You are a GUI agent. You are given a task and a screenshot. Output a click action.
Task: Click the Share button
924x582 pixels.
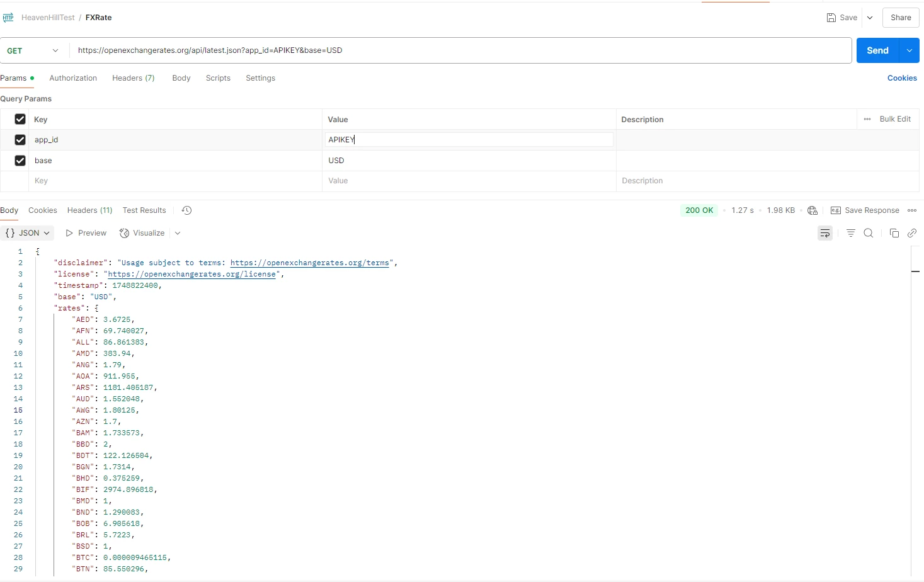901,18
